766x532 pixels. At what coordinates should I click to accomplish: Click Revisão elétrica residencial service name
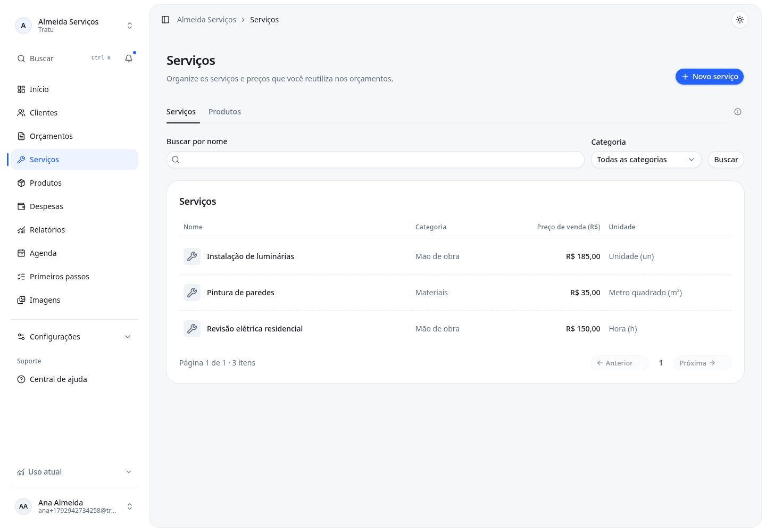[x=254, y=329]
